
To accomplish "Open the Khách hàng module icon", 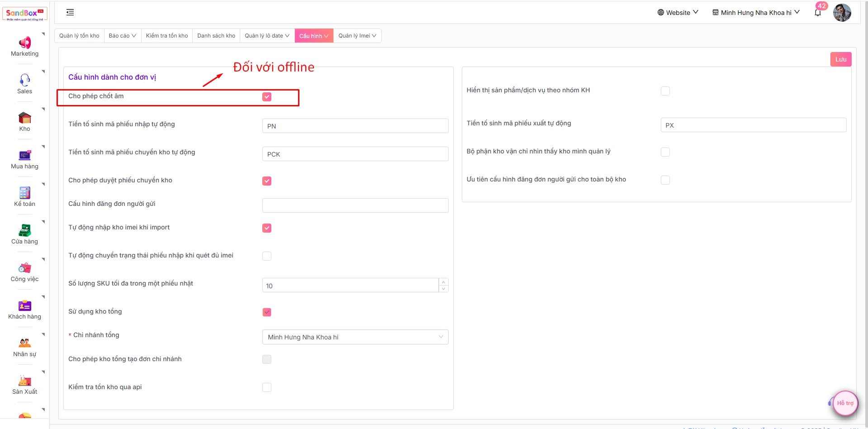I will (x=24, y=305).
